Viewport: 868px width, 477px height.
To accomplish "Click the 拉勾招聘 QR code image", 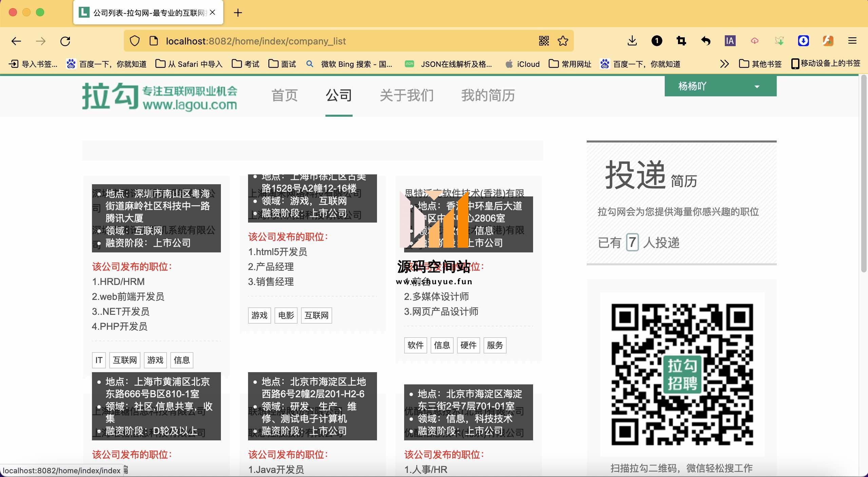I will click(682, 374).
